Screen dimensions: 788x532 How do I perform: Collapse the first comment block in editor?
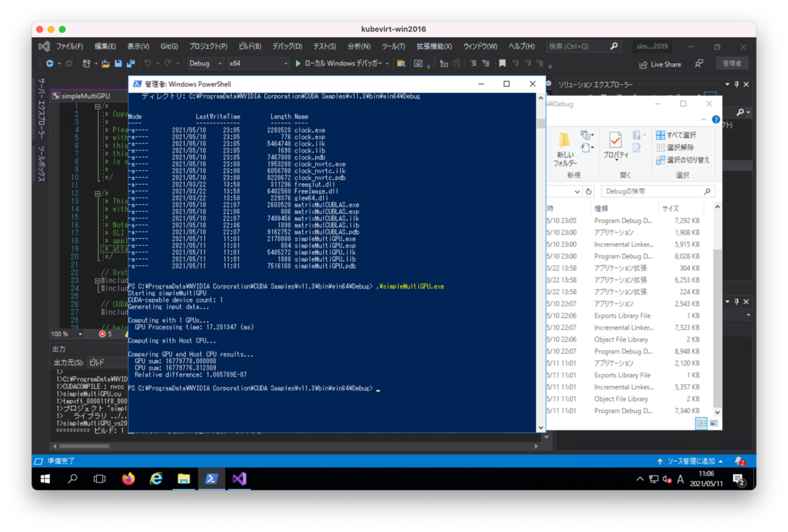point(97,106)
